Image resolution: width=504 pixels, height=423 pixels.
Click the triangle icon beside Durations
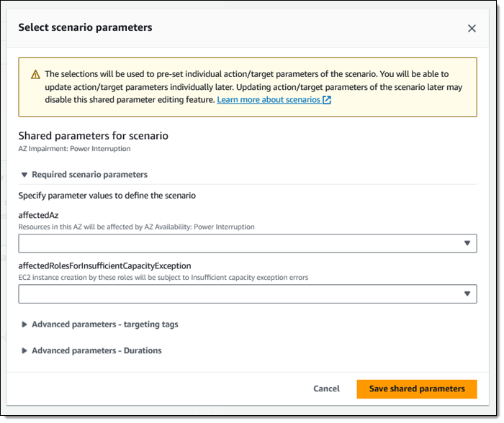(24, 351)
